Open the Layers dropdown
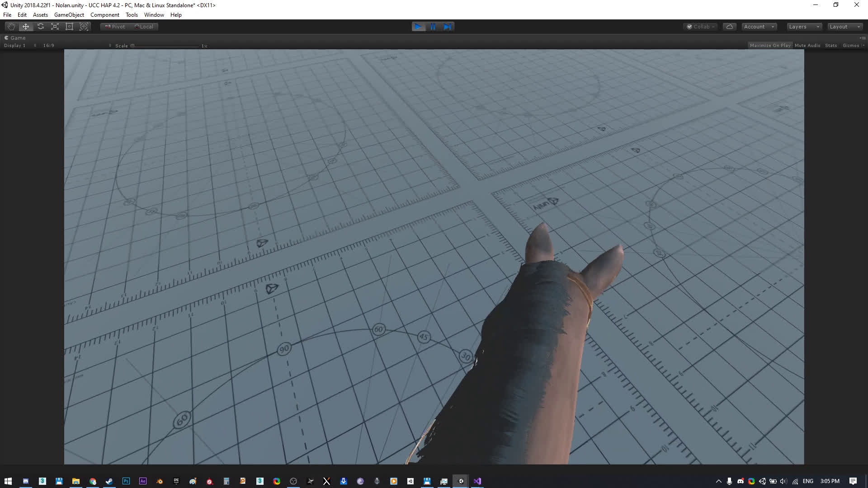Screen dimensions: 868x488 click(804, 27)
